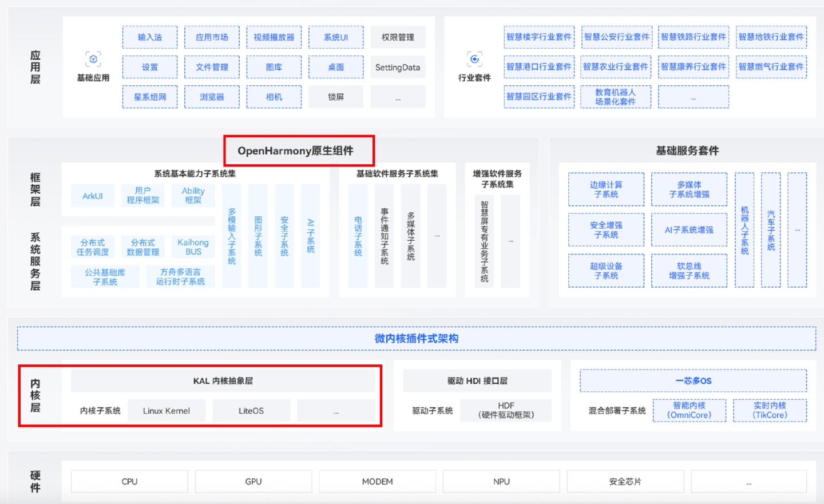Click the vertical 汽车子系统 column

[771, 230]
